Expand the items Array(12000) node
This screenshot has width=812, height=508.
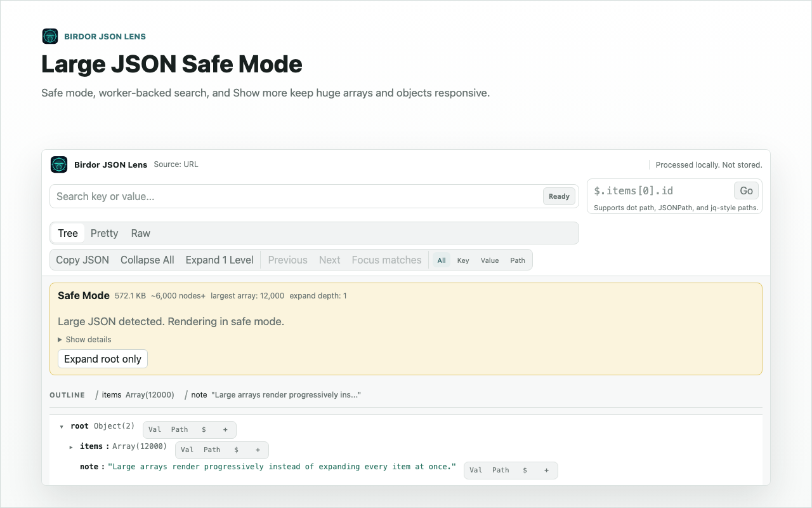coord(71,447)
